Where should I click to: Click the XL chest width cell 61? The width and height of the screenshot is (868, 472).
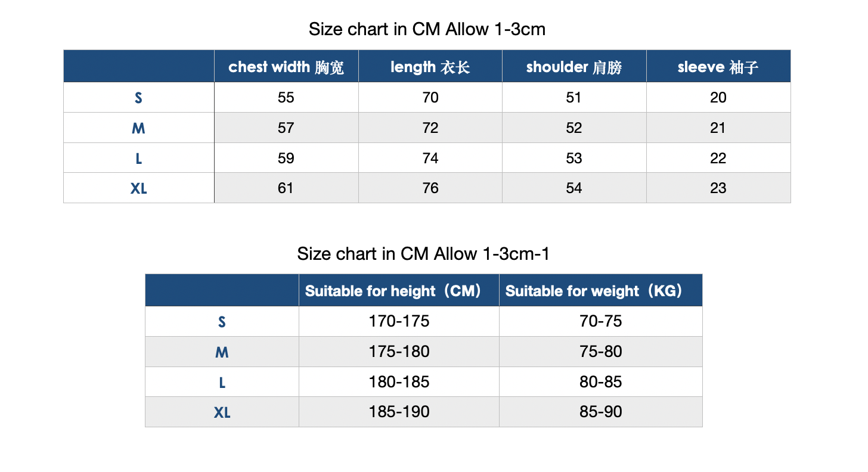pyautogui.click(x=286, y=188)
